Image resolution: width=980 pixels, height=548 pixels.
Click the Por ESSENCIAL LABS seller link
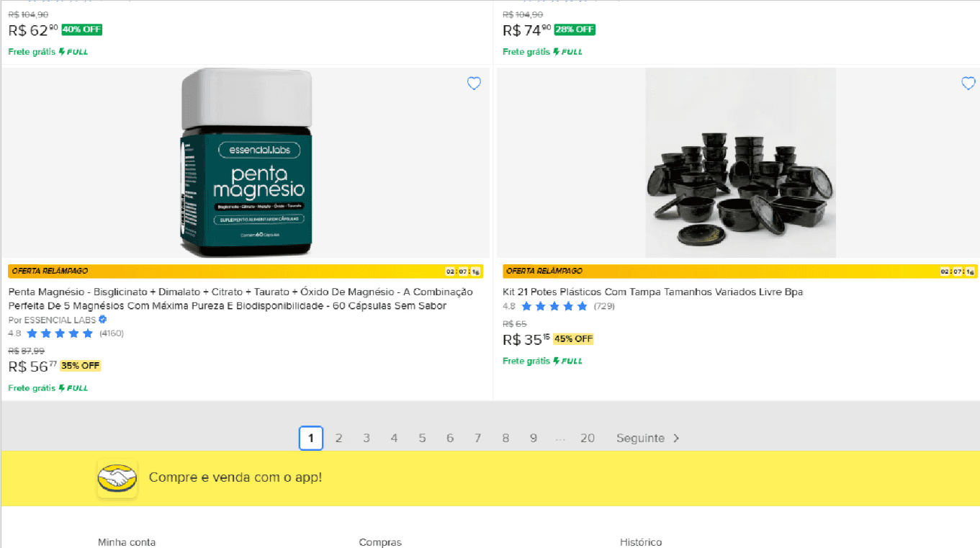tap(52, 320)
